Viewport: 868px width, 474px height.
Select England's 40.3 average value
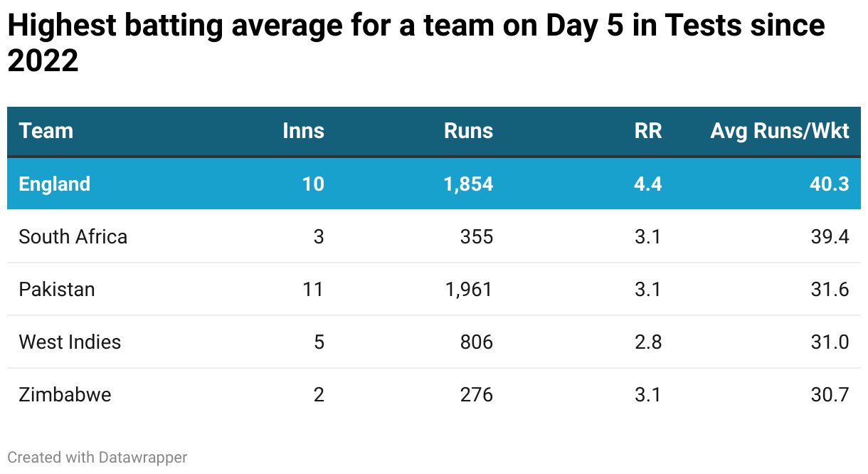830,184
